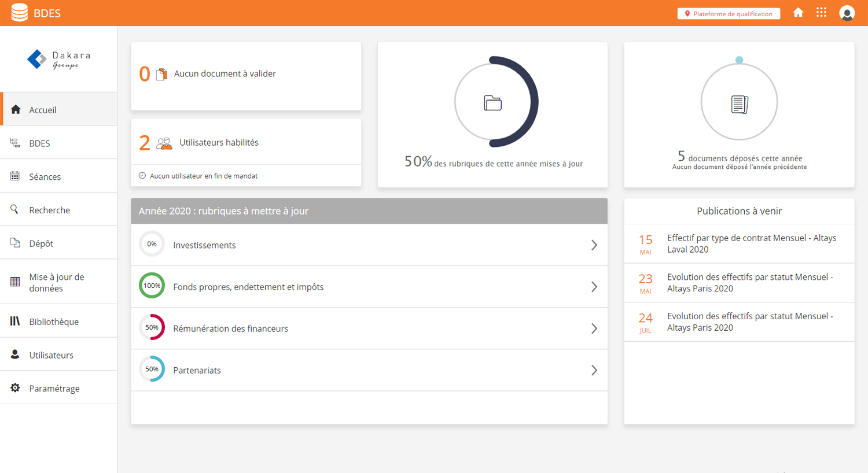Expand the Investissements row chevron
This screenshot has height=473, width=868.
point(594,245)
